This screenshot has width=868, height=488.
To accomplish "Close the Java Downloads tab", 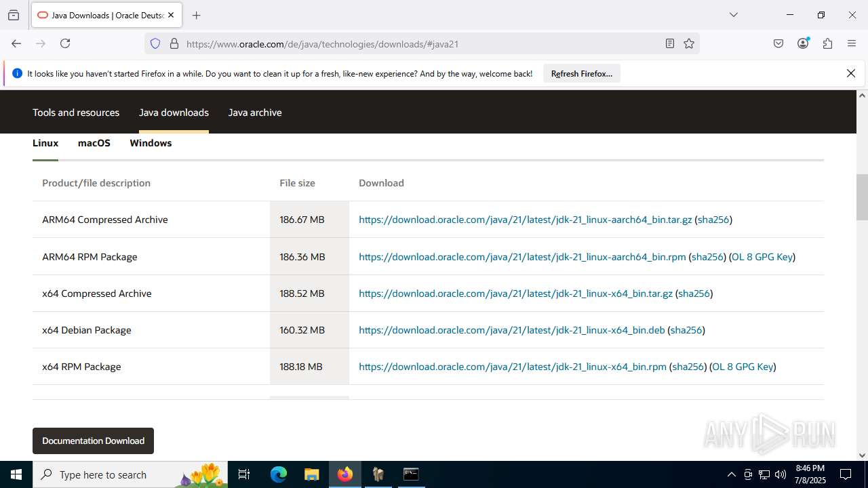I will pyautogui.click(x=170, y=15).
